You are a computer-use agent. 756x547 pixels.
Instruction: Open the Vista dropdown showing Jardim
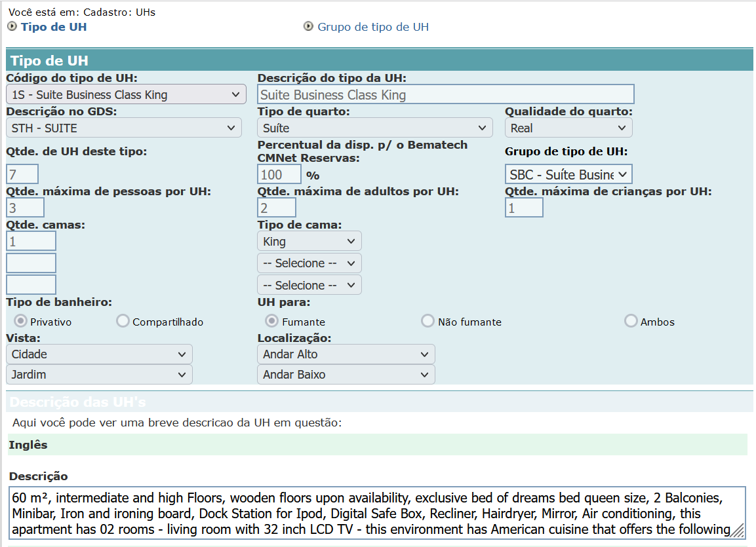click(x=99, y=374)
